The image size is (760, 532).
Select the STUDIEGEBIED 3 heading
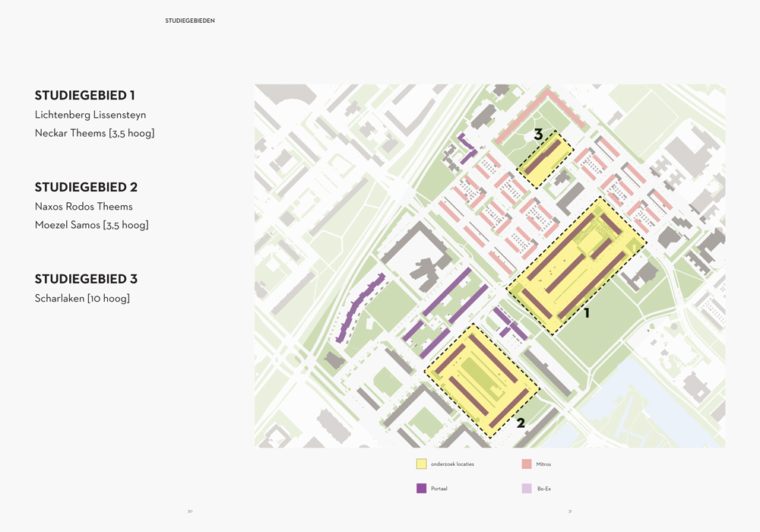[86, 279]
